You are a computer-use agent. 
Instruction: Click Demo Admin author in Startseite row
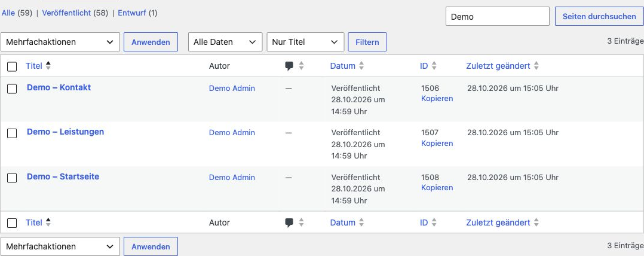(232, 178)
